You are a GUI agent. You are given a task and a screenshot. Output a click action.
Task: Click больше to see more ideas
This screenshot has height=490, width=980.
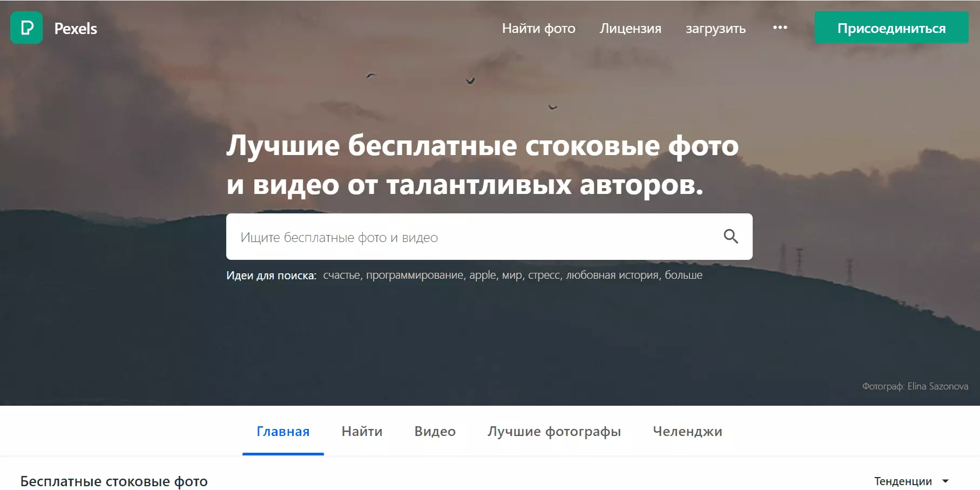(x=684, y=276)
